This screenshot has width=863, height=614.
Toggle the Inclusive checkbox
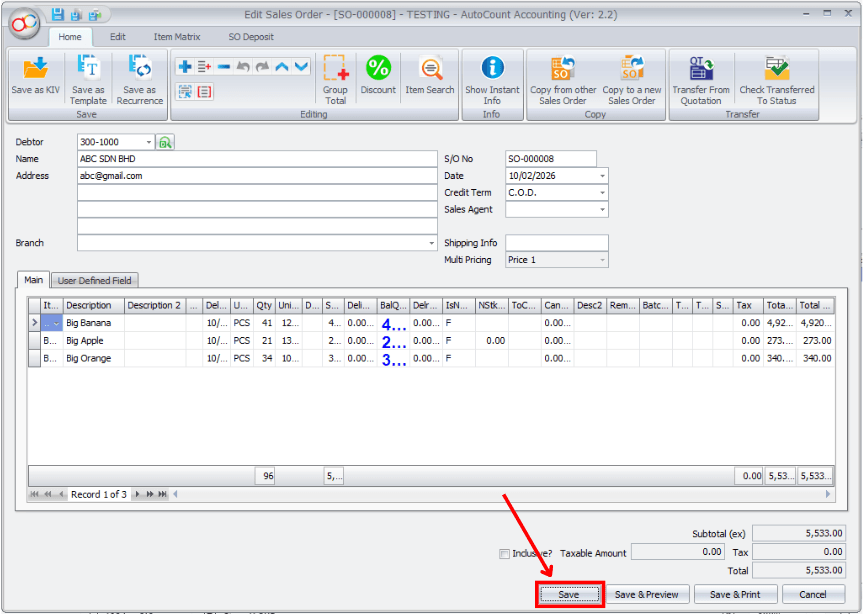504,553
